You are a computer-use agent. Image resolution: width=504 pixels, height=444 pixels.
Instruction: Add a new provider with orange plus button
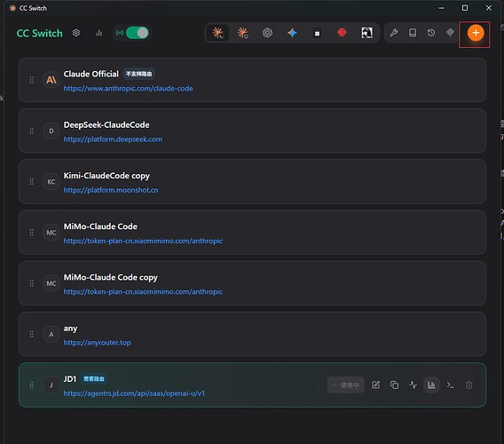pos(476,33)
